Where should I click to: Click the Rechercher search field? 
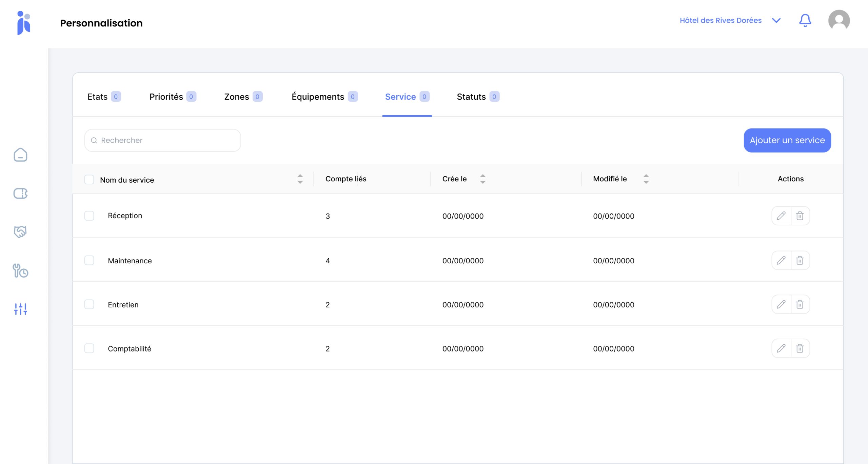[x=163, y=140]
